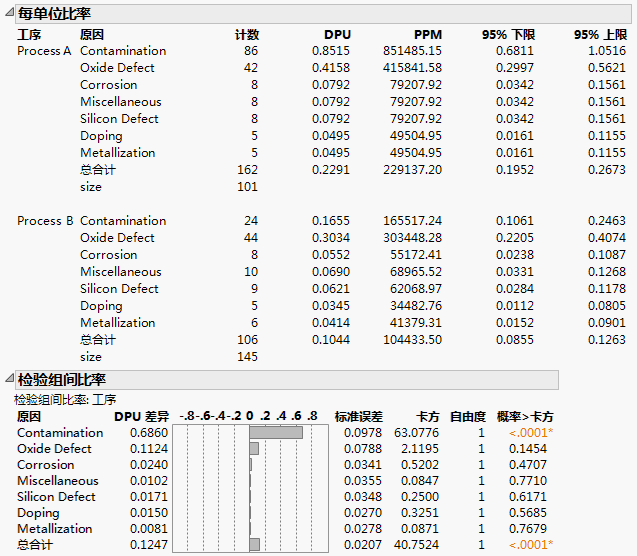Click Process B Oxide Defect DPU 0.3034
The height and width of the screenshot is (556, 637).
coord(331,238)
